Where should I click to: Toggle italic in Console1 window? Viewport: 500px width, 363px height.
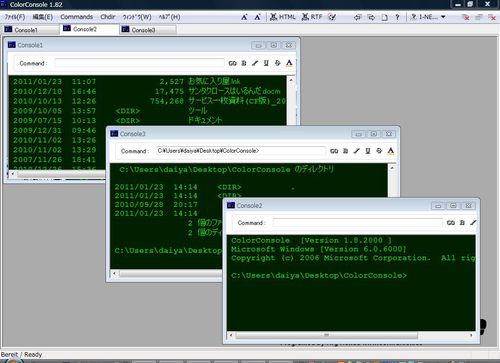coord(255,63)
